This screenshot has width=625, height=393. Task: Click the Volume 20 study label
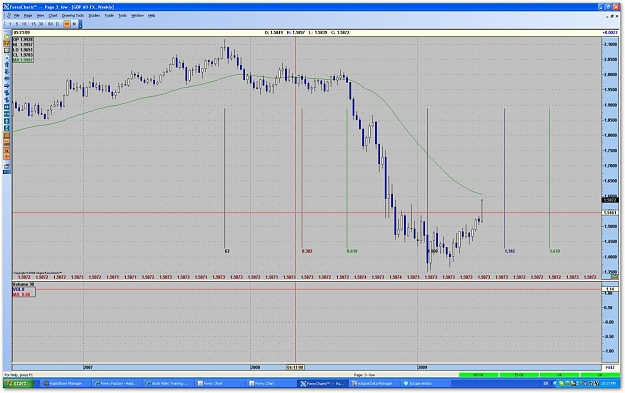tap(24, 284)
